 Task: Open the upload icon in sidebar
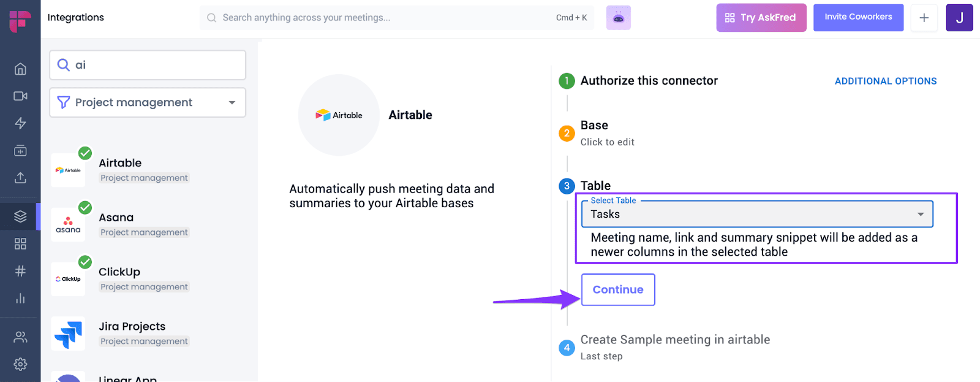tap(20, 178)
